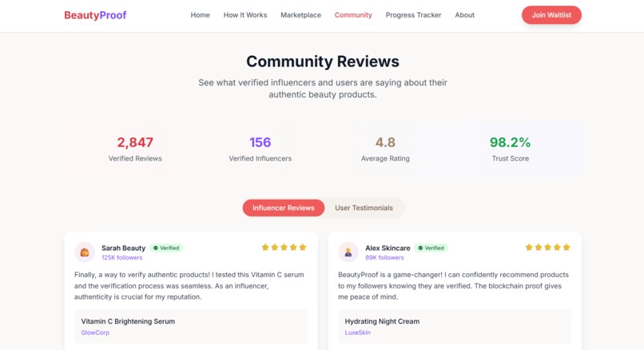This screenshot has width=644, height=350.
Task: Click Sarah Beauty's five-star rating
Action: pyautogui.click(x=284, y=247)
